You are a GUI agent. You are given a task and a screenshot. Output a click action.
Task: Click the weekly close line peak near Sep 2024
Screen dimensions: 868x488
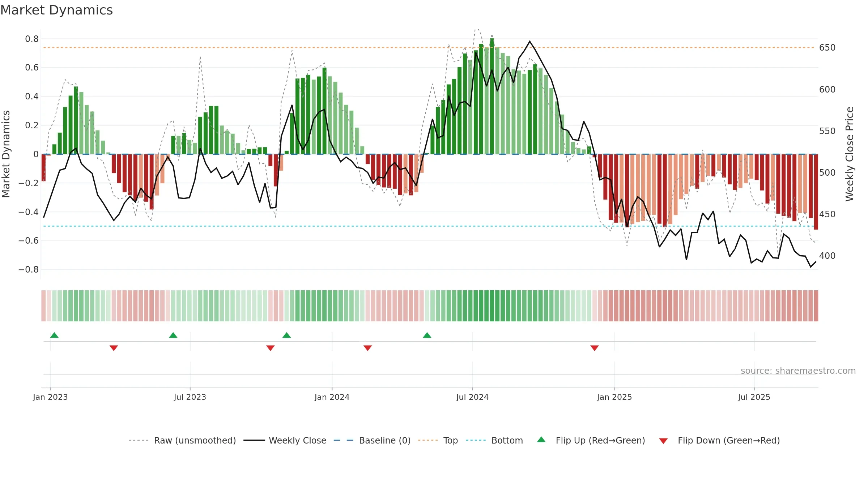[530, 41]
